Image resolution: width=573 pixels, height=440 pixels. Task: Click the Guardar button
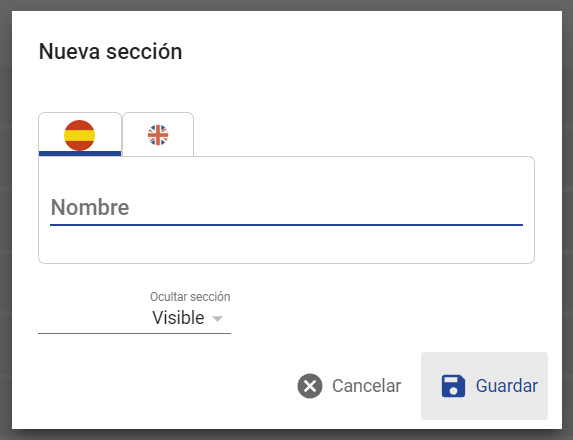pos(484,386)
